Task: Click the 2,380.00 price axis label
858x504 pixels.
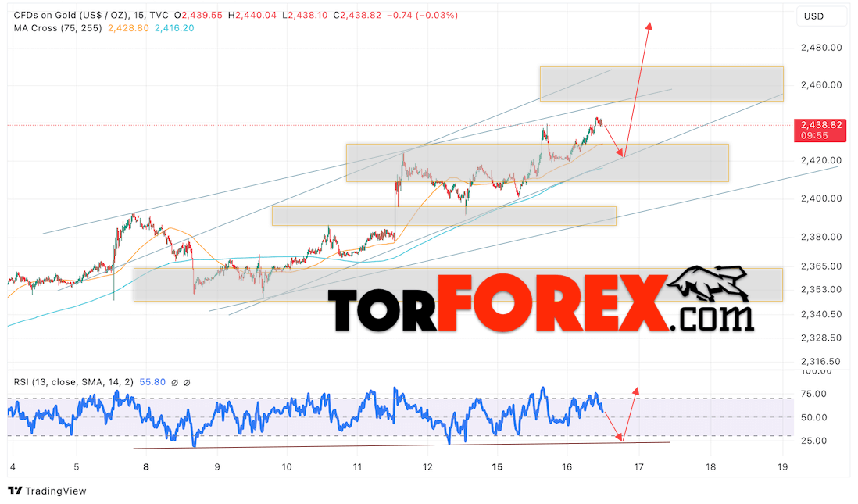Action: (x=820, y=237)
